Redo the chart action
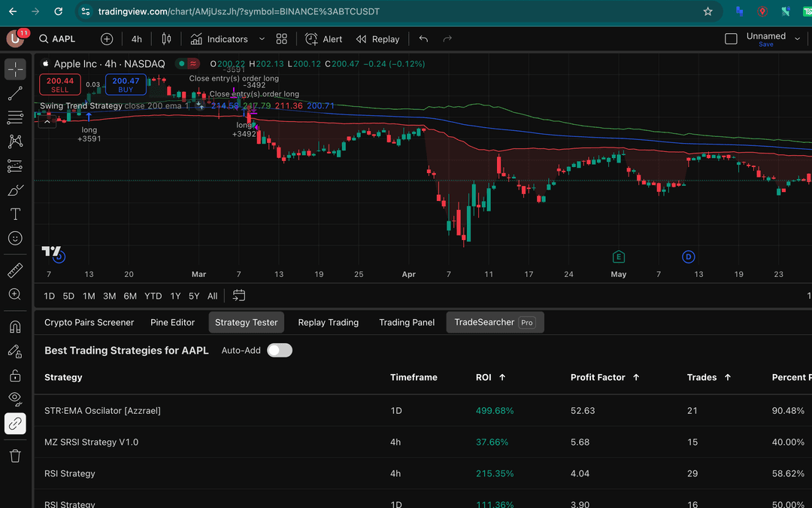The height and width of the screenshot is (508, 812). click(x=447, y=39)
